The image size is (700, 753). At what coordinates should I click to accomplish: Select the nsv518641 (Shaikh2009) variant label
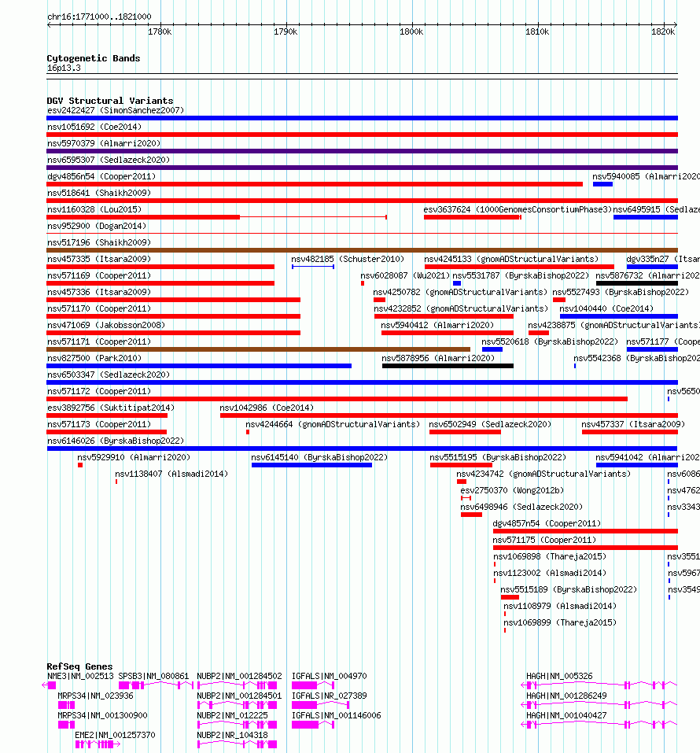[99, 193]
